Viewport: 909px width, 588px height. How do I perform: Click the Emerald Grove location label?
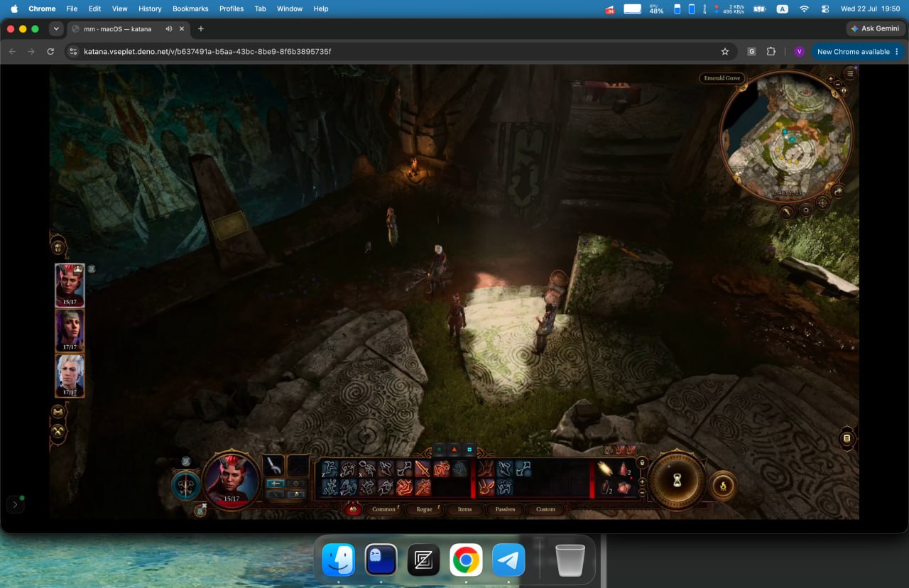point(722,78)
